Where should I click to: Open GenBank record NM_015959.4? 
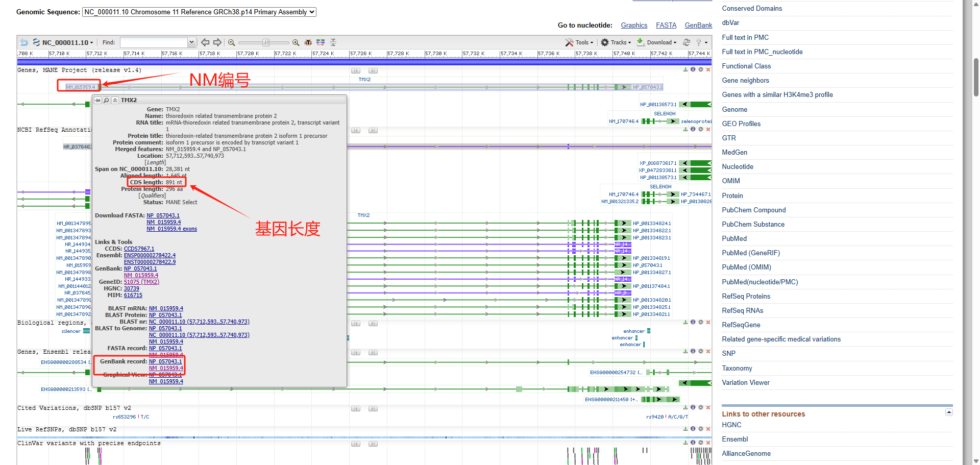[x=166, y=368]
